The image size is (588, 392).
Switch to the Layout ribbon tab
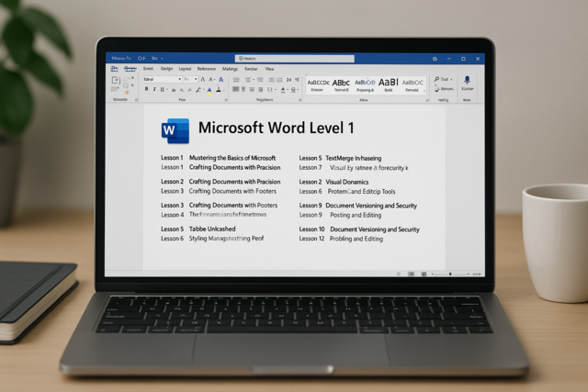185,69
